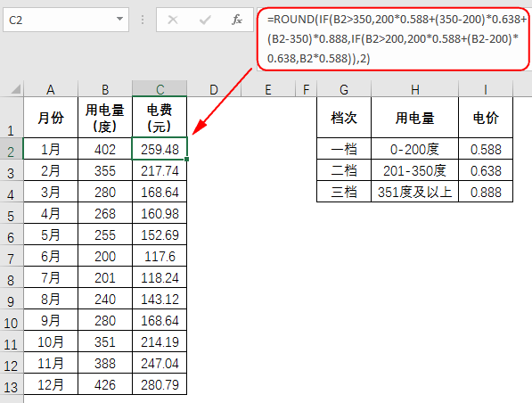The height and width of the screenshot is (403, 532).
Task: Select row 3 header
Action: click(x=12, y=170)
